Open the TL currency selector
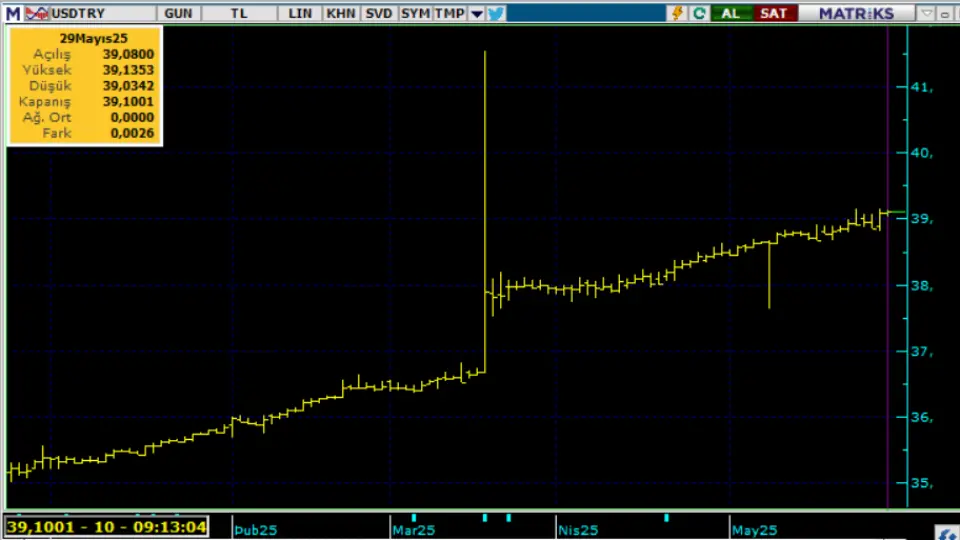 (239, 13)
